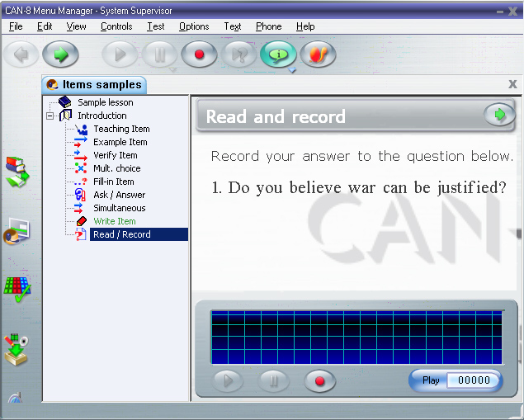Image resolution: width=524 pixels, height=420 pixels.
Task: Click green next arrow in Read and record header
Action: point(499,115)
